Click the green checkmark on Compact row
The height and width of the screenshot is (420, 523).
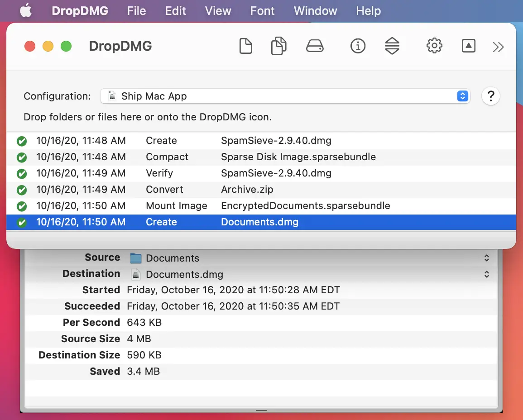(x=22, y=157)
